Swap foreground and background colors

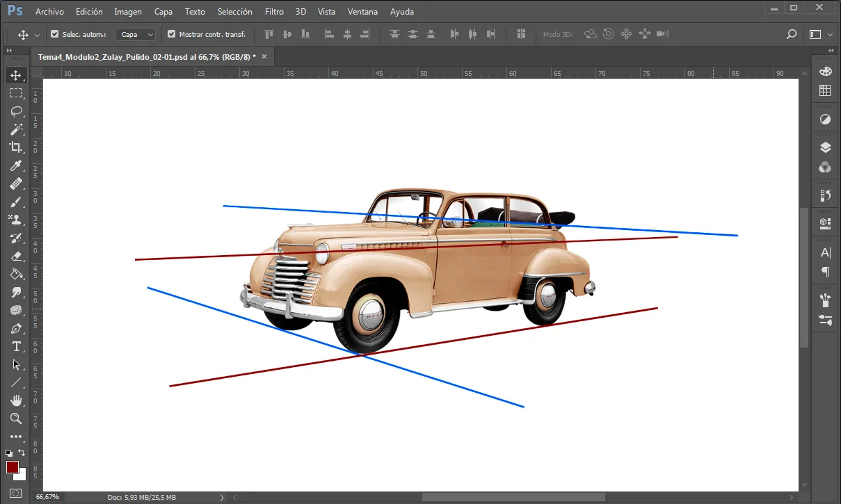[22, 453]
